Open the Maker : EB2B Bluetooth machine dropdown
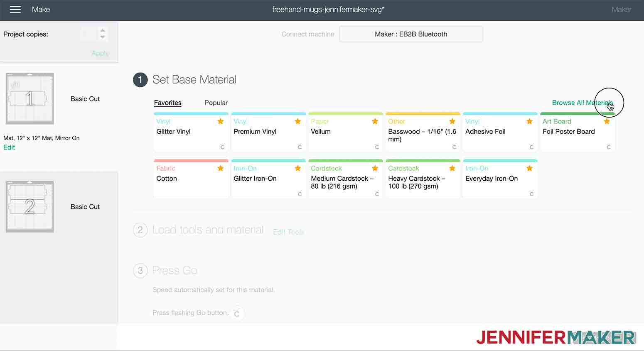The height and width of the screenshot is (351, 644). point(411,34)
